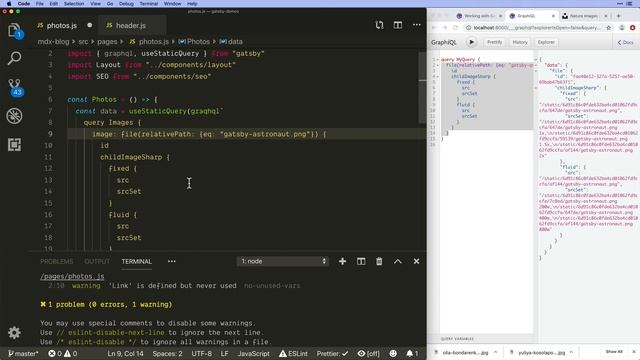The width and height of the screenshot is (640, 360).
Task: Open a new browser tab with plus
Action: click(x=619, y=16)
